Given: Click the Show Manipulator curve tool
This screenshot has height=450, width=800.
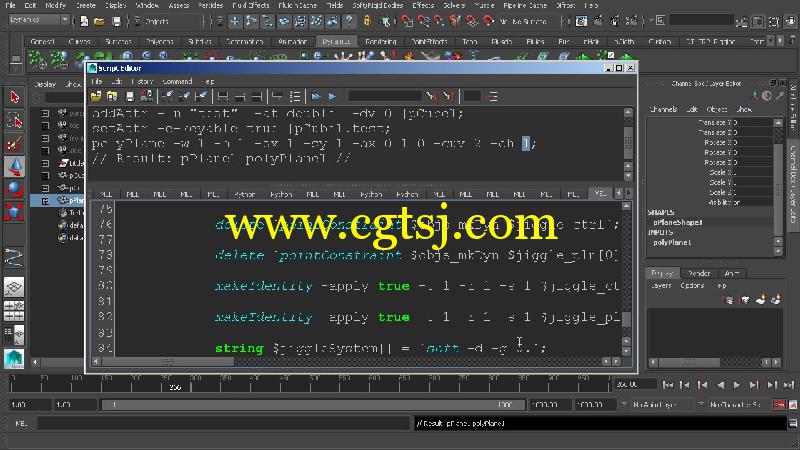Looking at the screenshot, I should pyautogui.click(x=14, y=258).
